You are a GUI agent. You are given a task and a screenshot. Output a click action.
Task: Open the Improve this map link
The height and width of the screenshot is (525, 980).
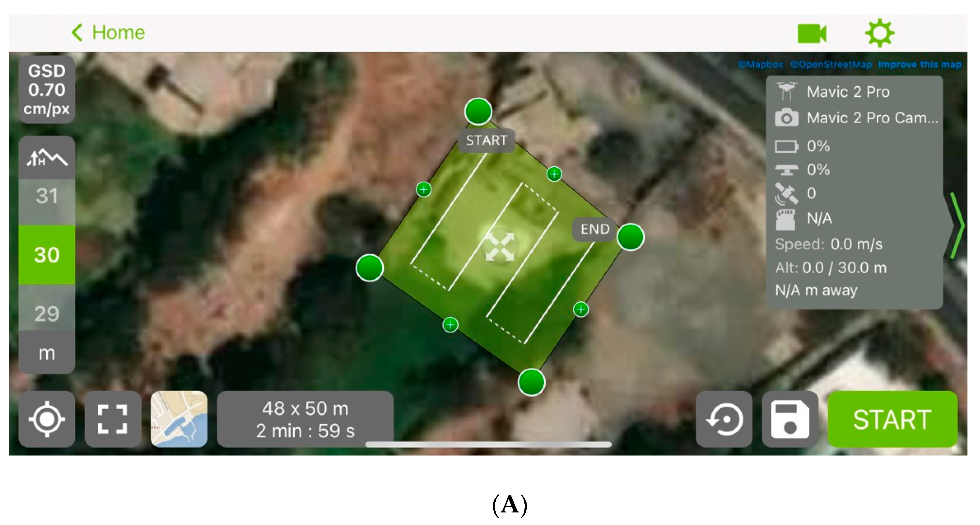click(919, 64)
